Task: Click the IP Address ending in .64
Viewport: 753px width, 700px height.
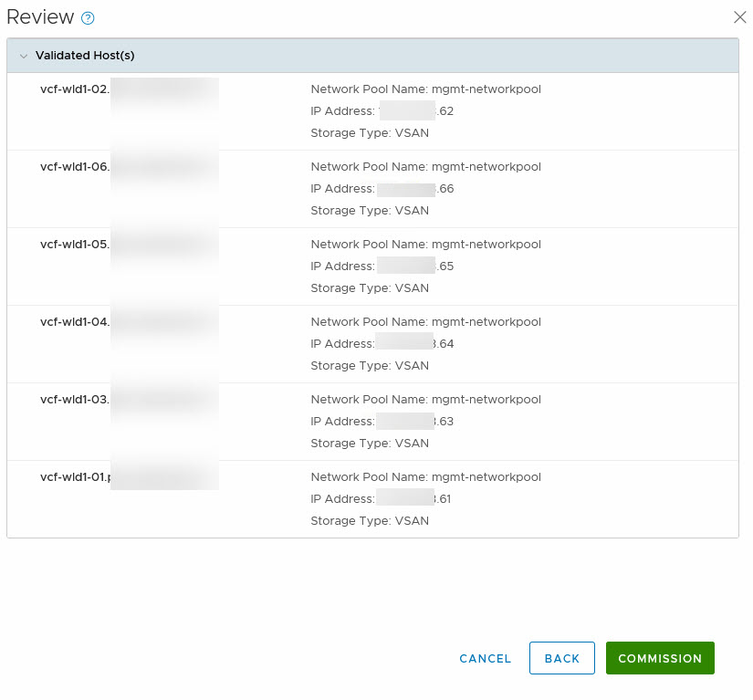Action: (382, 344)
